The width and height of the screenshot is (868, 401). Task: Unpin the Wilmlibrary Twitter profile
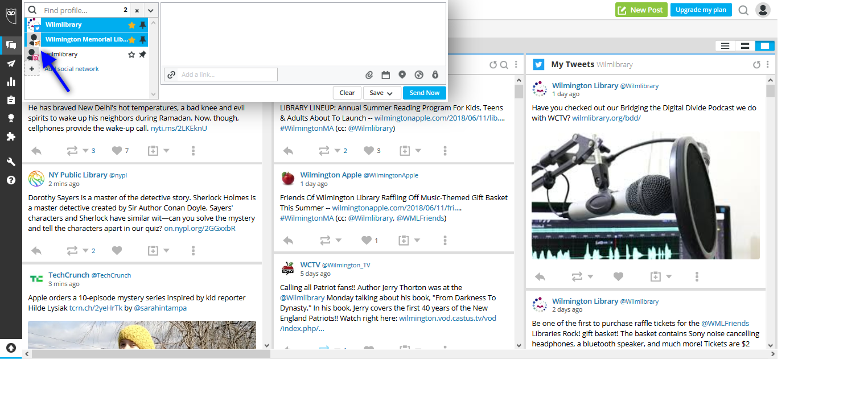pyautogui.click(x=142, y=25)
